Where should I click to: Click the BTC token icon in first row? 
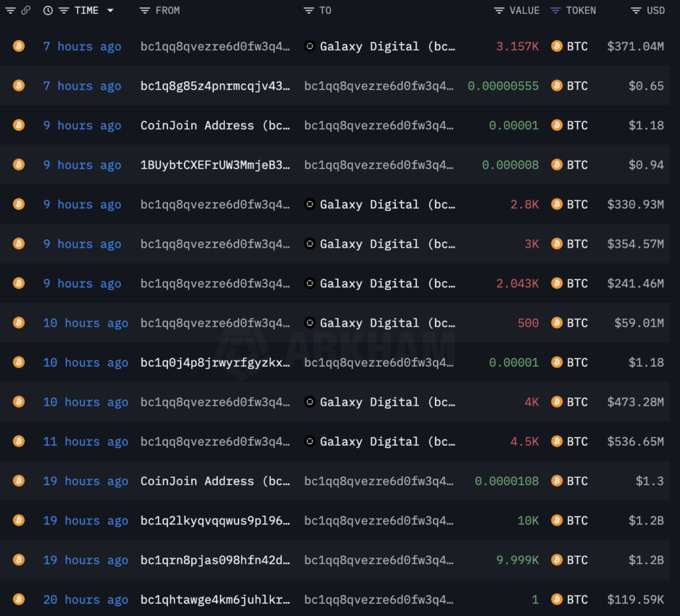pyautogui.click(x=556, y=46)
